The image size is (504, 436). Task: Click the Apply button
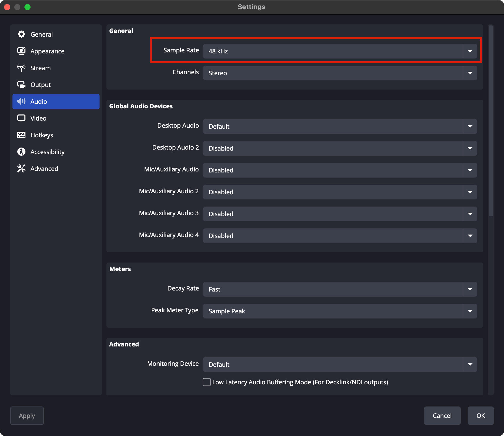(27, 416)
